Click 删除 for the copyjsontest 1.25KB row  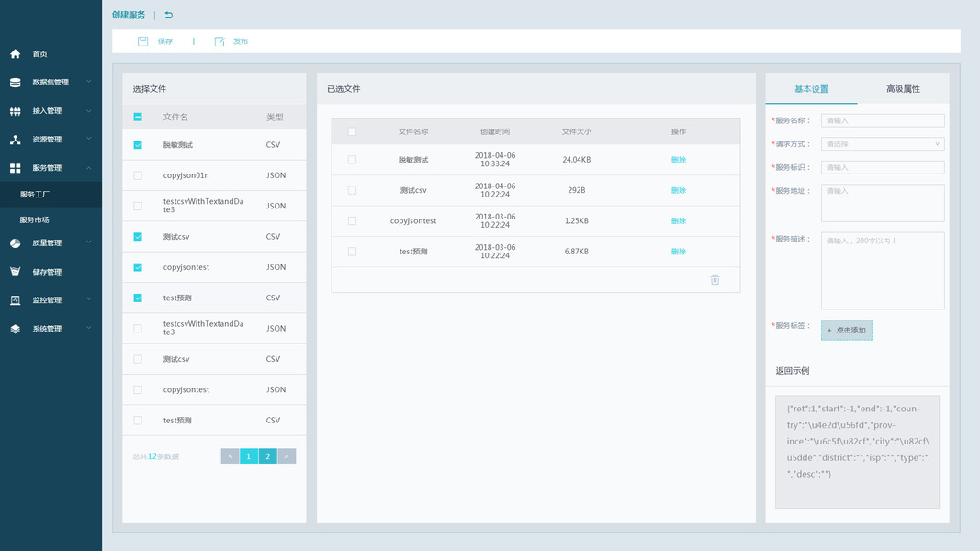(x=678, y=221)
